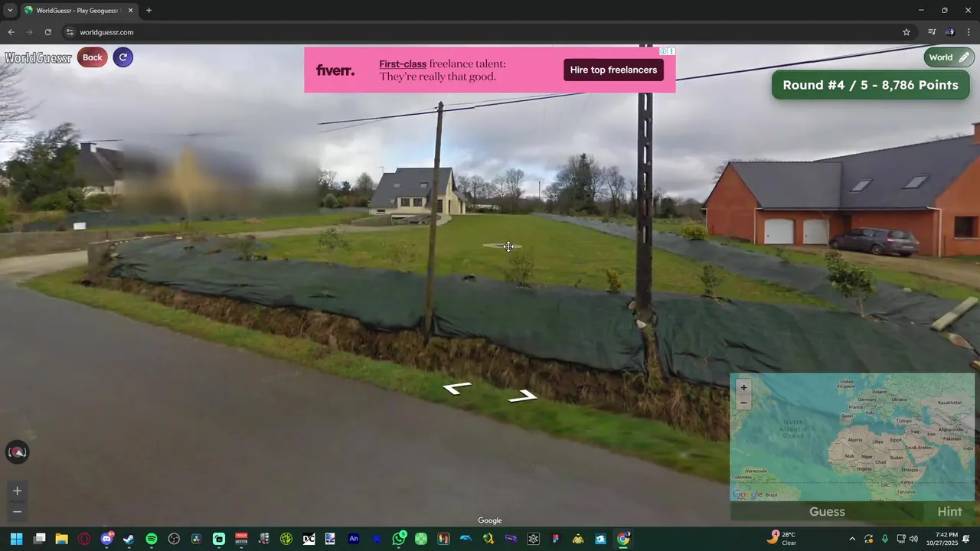980x551 pixels.
Task: Click the mini world map to place a guess
Action: pos(852,437)
